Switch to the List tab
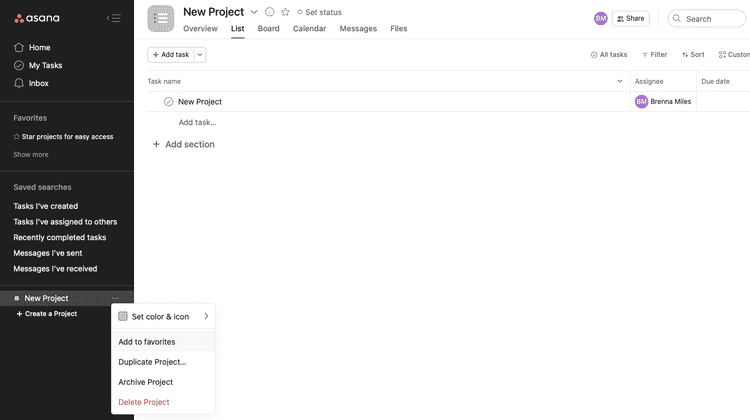Image resolution: width=750 pixels, height=420 pixels. [237, 29]
